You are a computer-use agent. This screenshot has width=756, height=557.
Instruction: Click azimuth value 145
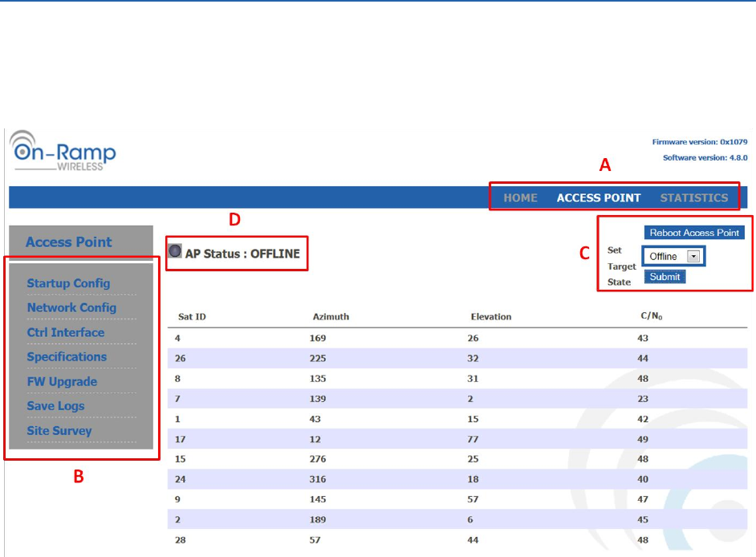318,499
